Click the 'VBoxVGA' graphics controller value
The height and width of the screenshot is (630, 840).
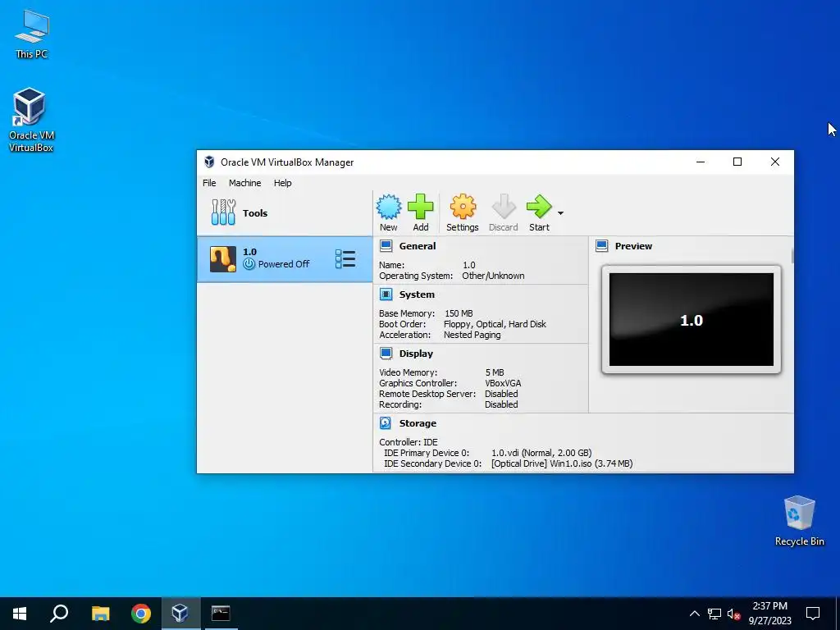(503, 383)
